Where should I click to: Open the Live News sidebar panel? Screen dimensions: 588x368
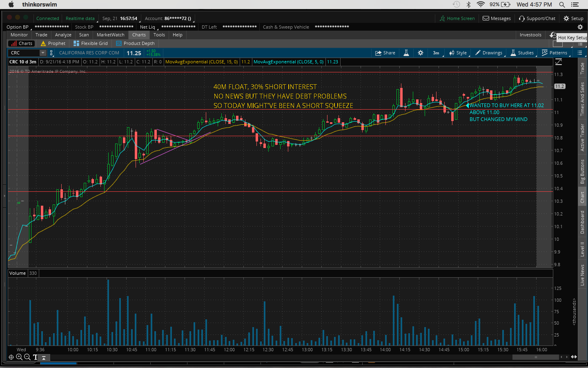(582, 275)
